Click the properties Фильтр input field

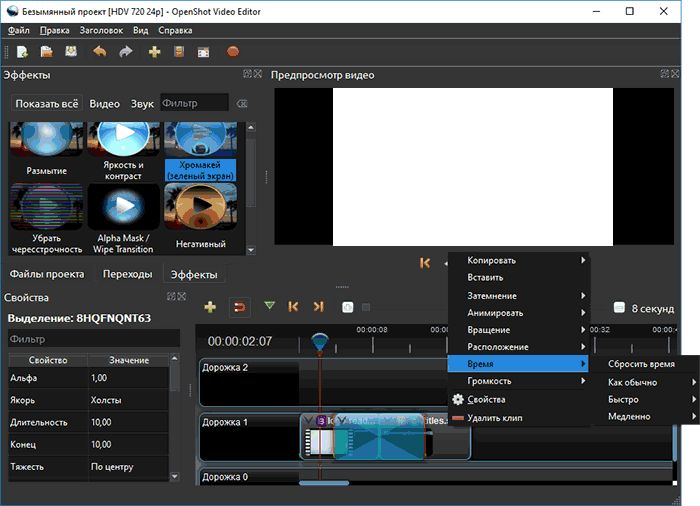click(94, 339)
